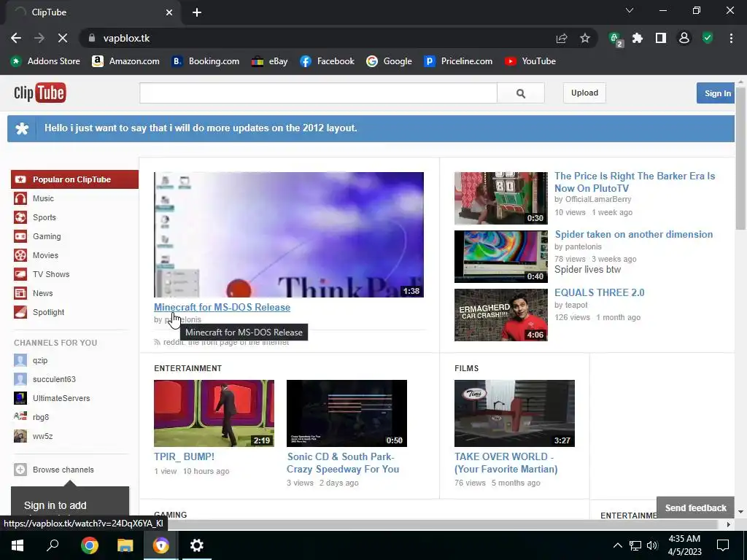Open the eBay bookmark
The height and width of the screenshot is (560, 747).
[270, 61]
